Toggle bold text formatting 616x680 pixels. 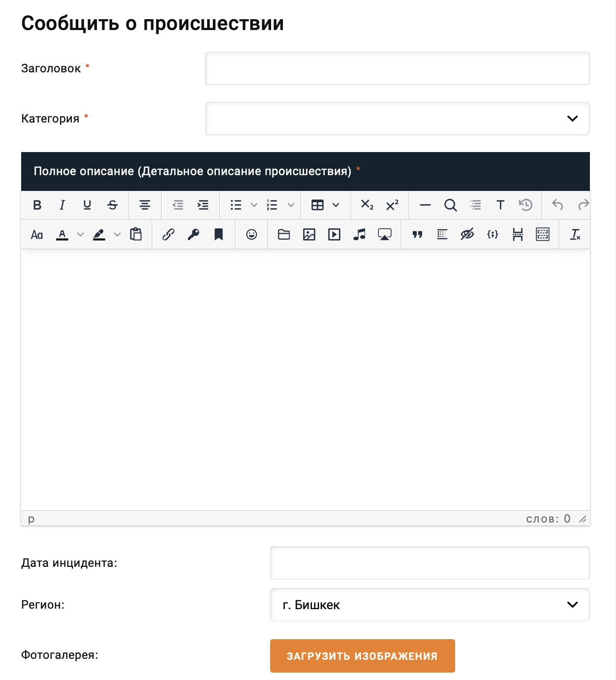click(x=37, y=205)
